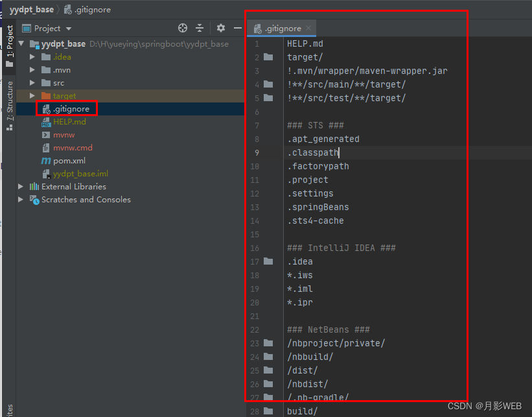Image resolution: width=532 pixels, height=417 pixels.
Task: Click the mvnw shell script icon
Action: tap(46, 135)
